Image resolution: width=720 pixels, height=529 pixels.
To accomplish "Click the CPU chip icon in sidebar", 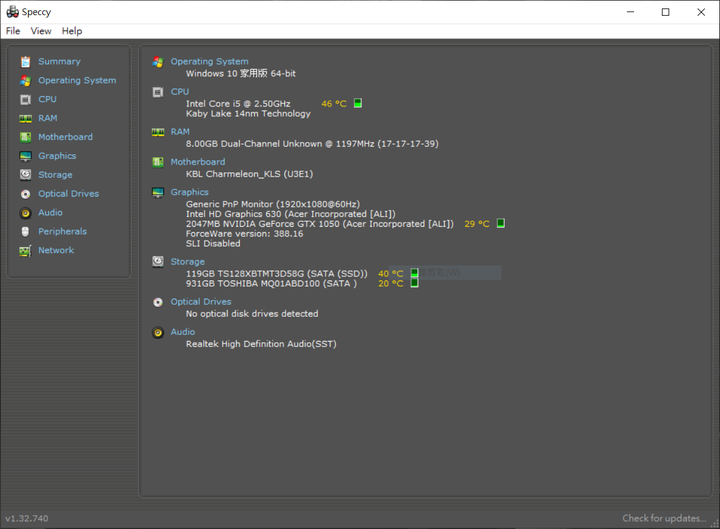I will pyautogui.click(x=26, y=100).
